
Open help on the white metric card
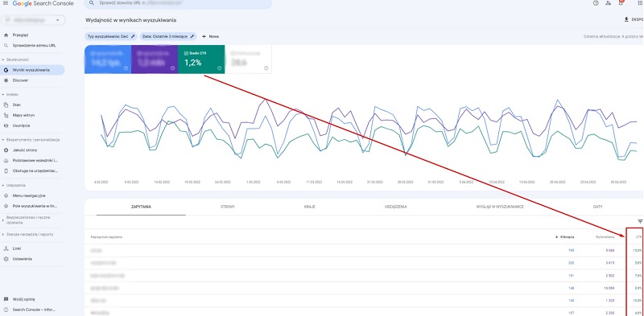[266, 68]
